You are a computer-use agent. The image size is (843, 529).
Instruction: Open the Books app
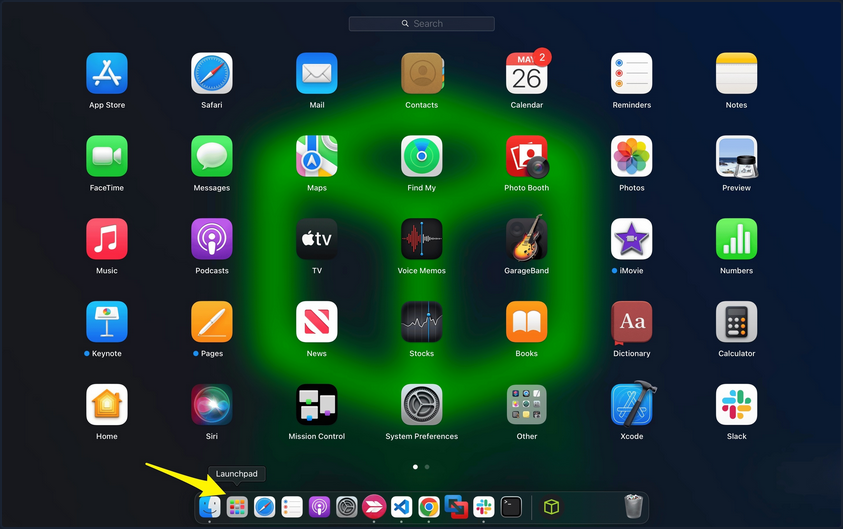point(527,321)
